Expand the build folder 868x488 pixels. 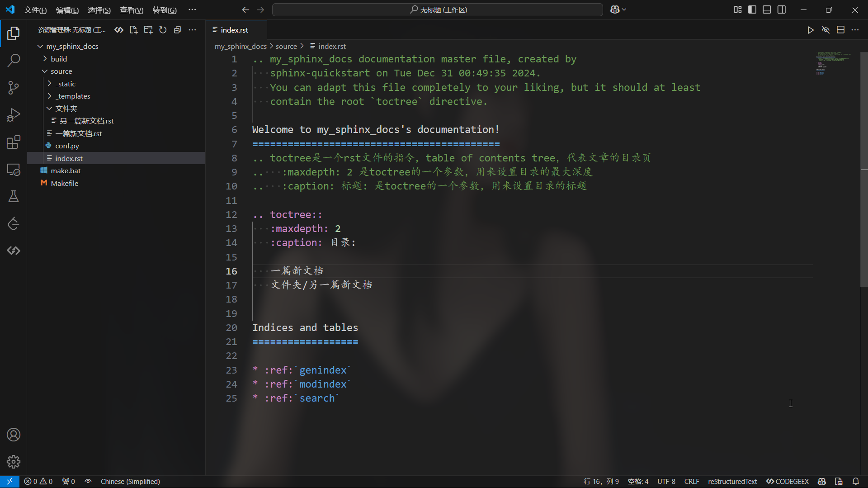click(x=59, y=59)
